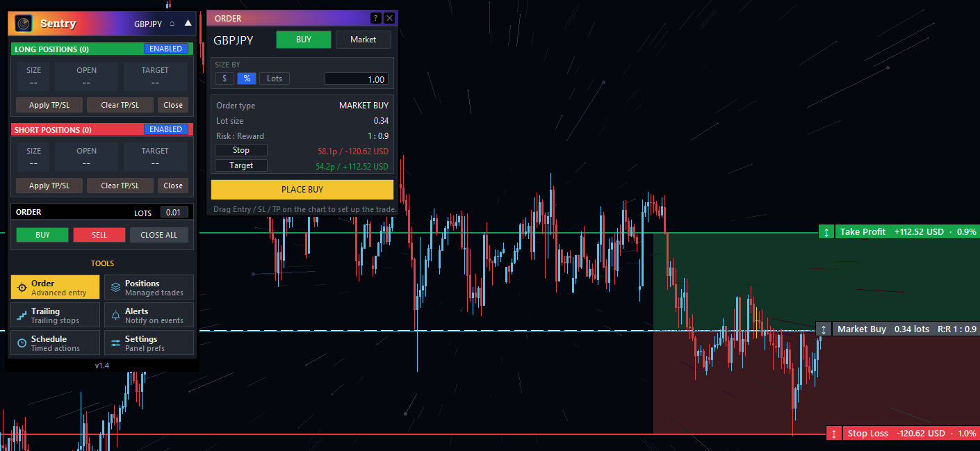Click the Stop Loss line drag handle icon
The image size is (980, 451).
point(834,434)
